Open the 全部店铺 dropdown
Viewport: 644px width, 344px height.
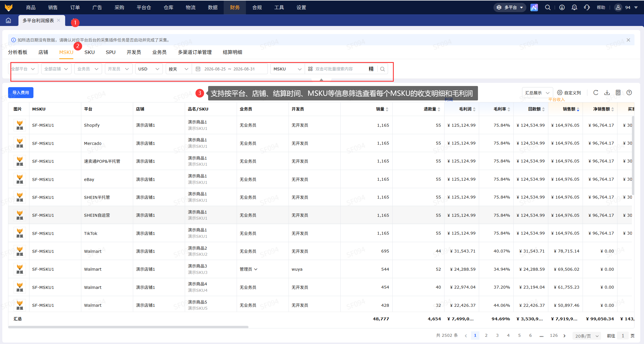[56, 69]
